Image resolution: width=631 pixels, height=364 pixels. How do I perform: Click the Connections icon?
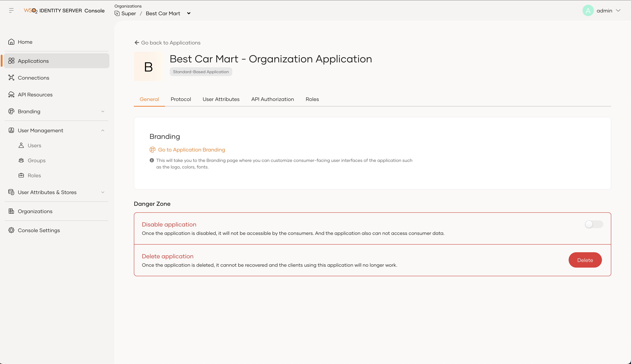pyautogui.click(x=11, y=78)
